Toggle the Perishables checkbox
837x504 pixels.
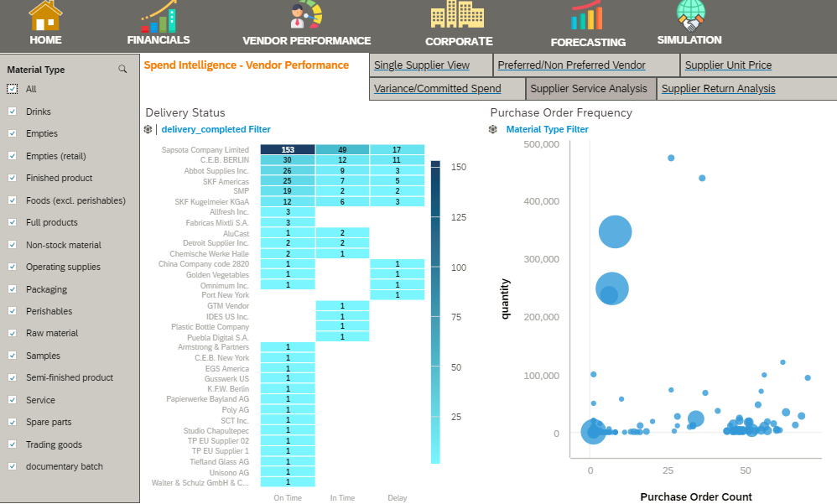[x=12, y=311]
